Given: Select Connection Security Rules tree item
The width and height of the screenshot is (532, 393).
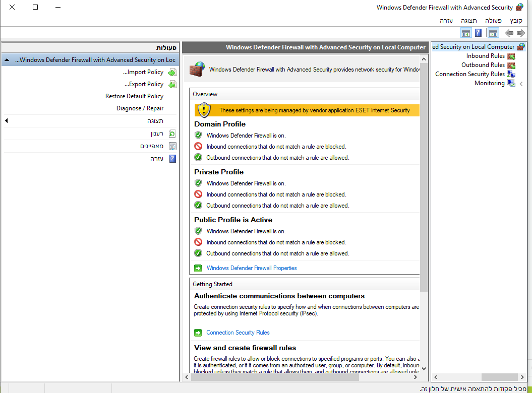Looking at the screenshot, I should tap(470, 74).
